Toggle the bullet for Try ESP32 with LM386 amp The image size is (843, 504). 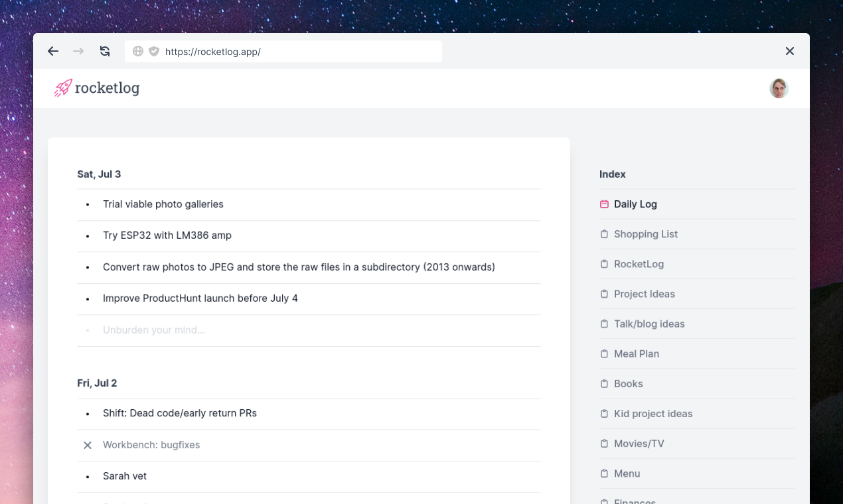click(88, 235)
